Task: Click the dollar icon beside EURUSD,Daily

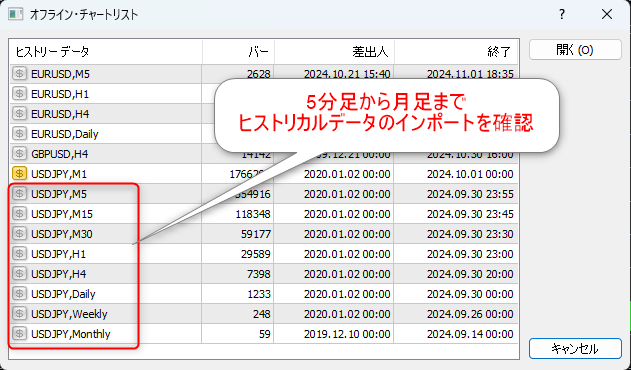Action: click(x=19, y=134)
